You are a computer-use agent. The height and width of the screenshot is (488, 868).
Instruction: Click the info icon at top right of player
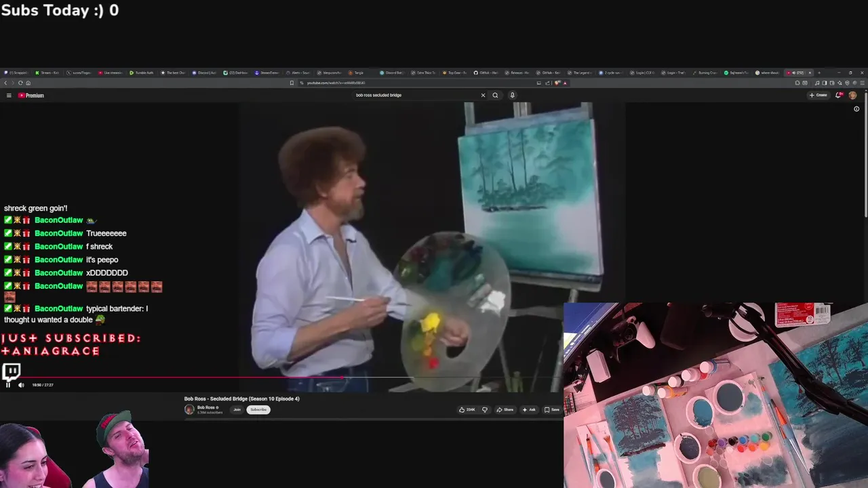coord(856,108)
